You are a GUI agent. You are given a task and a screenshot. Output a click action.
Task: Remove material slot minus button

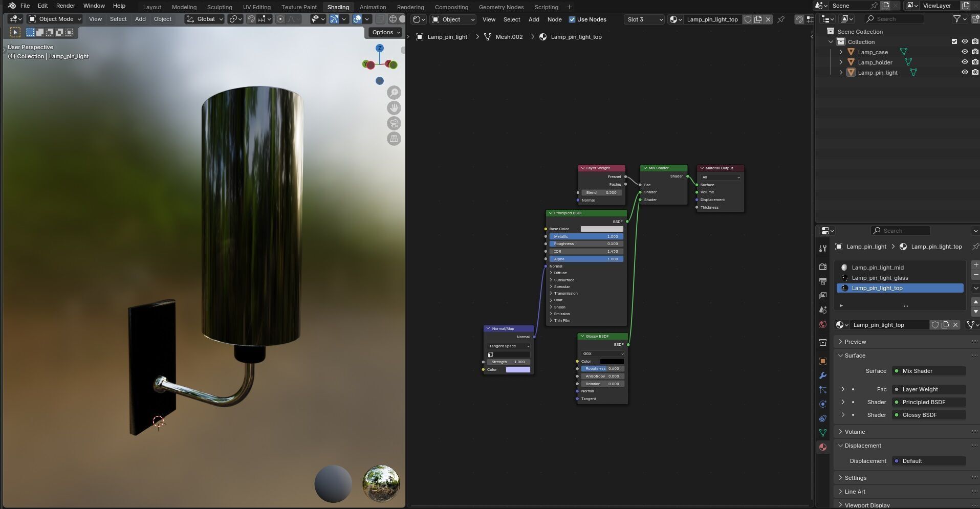pyautogui.click(x=975, y=275)
